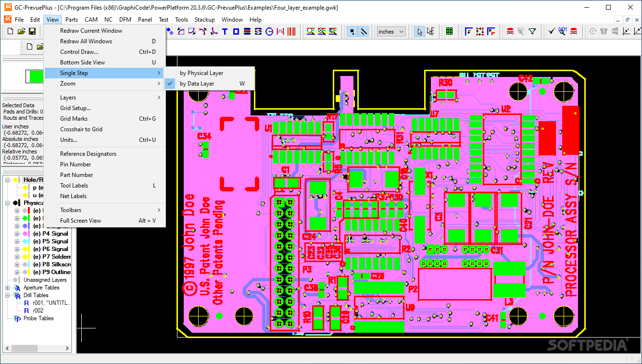Click Reference Designators menu entry

point(104,154)
